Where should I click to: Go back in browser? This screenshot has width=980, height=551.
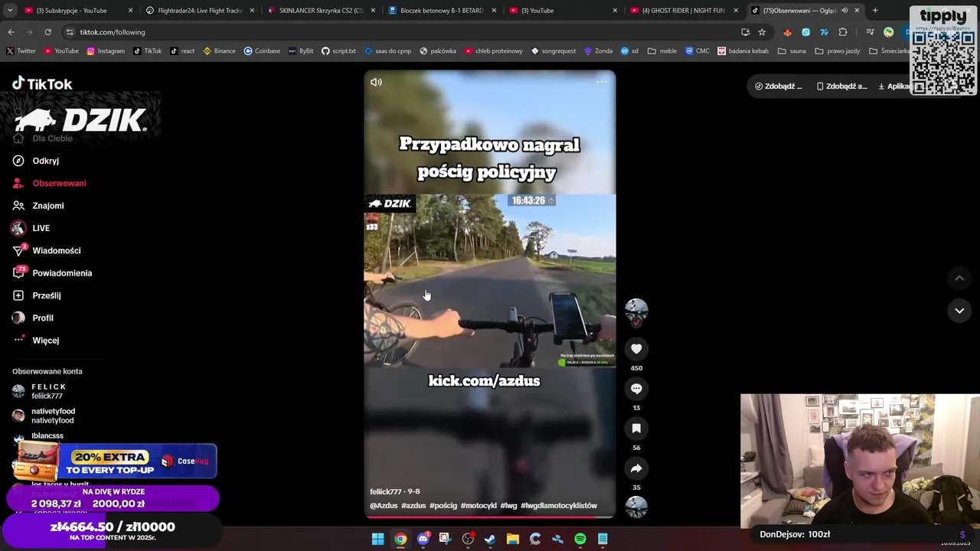pyautogui.click(x=11, y=32)
